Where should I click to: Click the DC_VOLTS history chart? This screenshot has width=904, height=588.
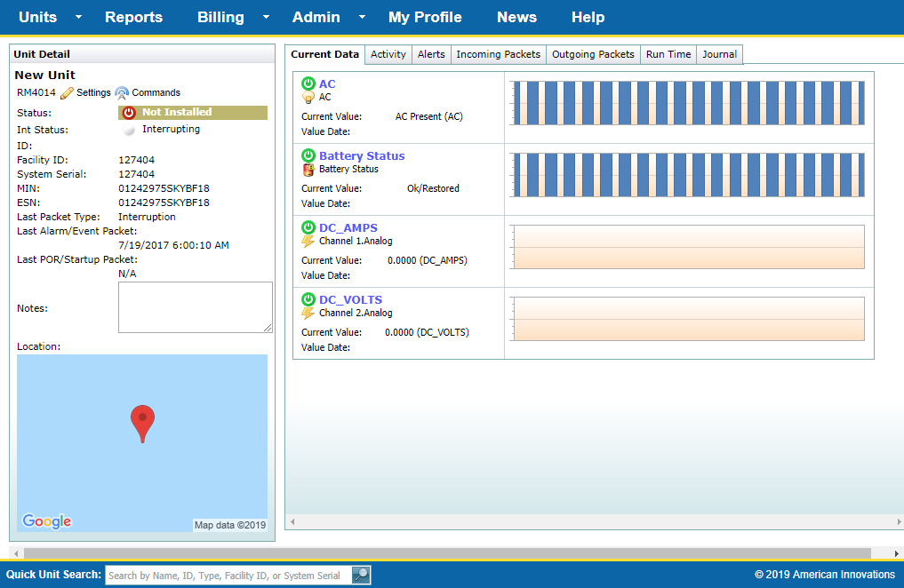(688, 319)
